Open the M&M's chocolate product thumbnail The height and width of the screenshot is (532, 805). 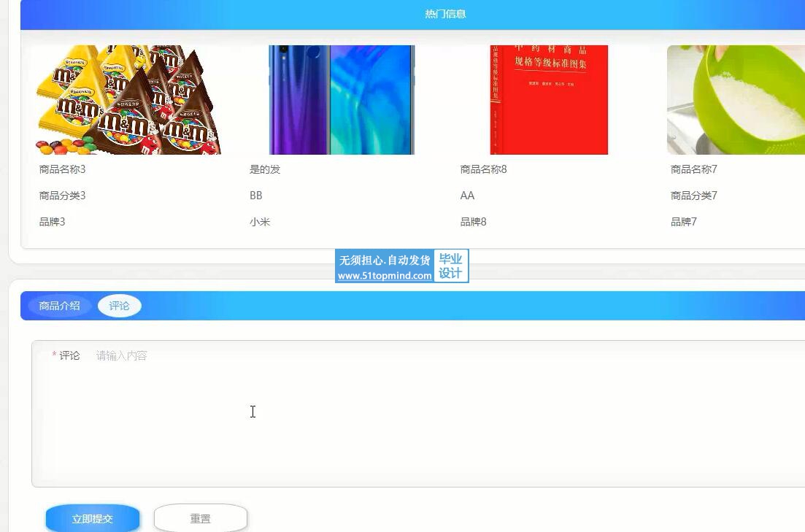point(128,100)
